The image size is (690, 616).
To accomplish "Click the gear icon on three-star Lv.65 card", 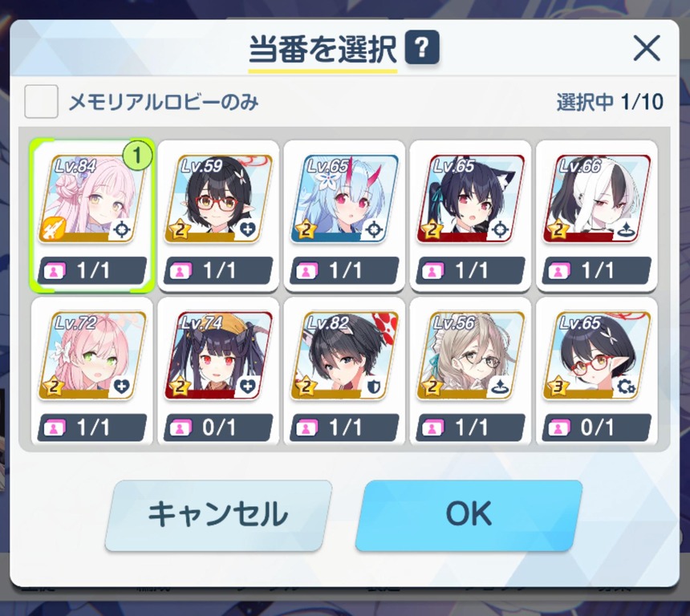I will 626,387.
